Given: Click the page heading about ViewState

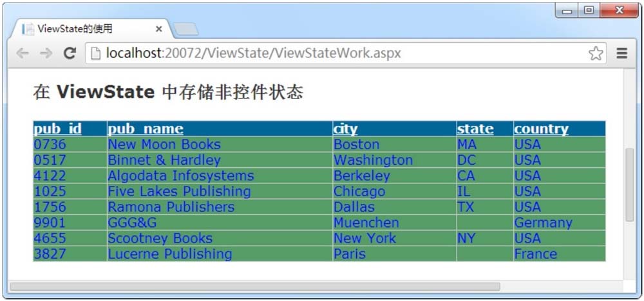Looking at the screenshot, I should tap(168, 92).
